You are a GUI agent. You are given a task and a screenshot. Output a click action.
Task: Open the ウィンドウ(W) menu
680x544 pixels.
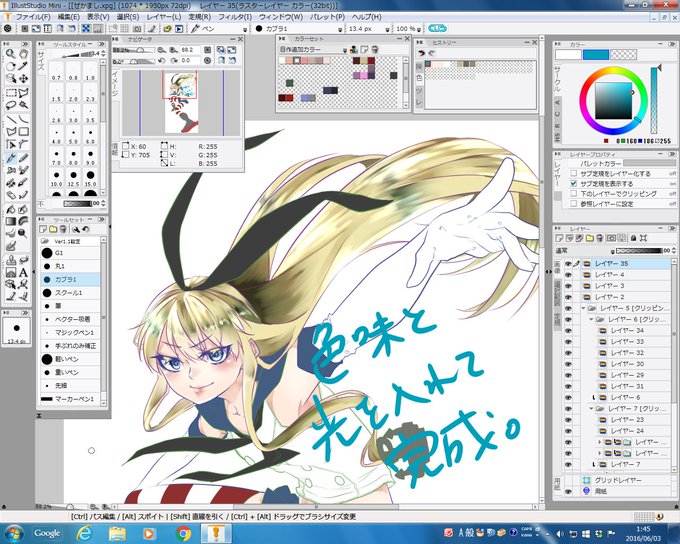tap(281, 17)
